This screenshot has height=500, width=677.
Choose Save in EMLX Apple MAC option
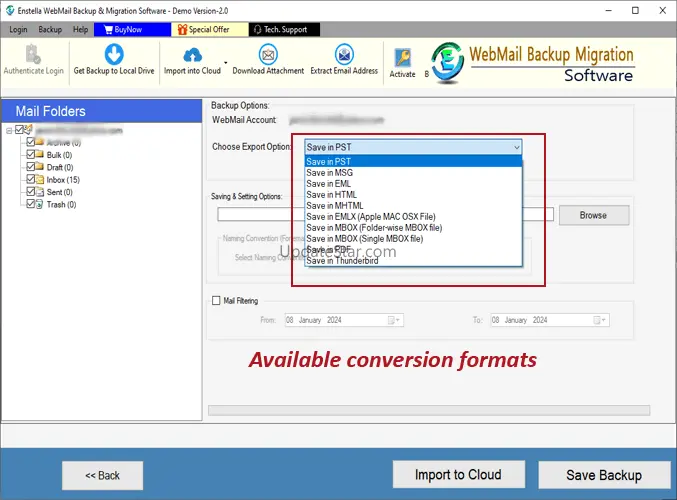tap(413, 217)
